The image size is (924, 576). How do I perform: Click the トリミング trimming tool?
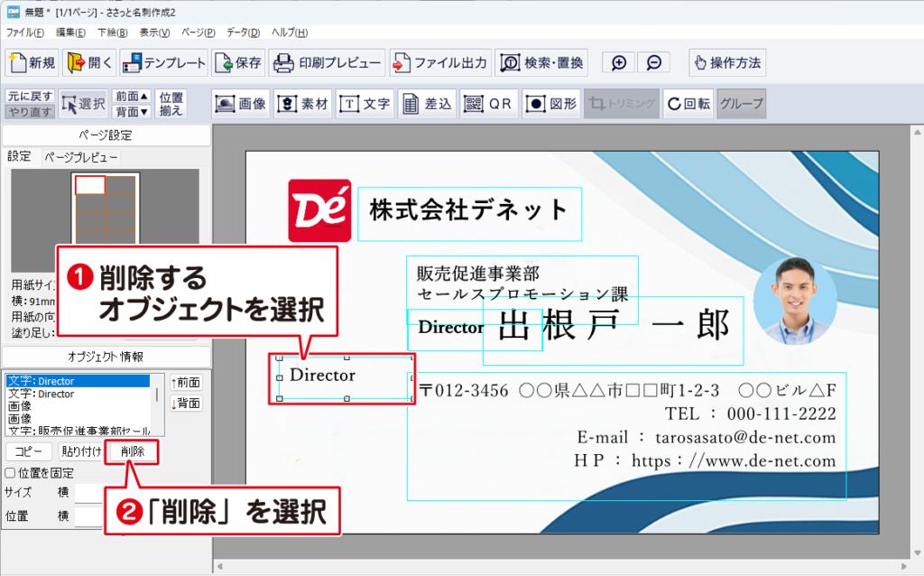pyautogui.click(x=621, y=104)
